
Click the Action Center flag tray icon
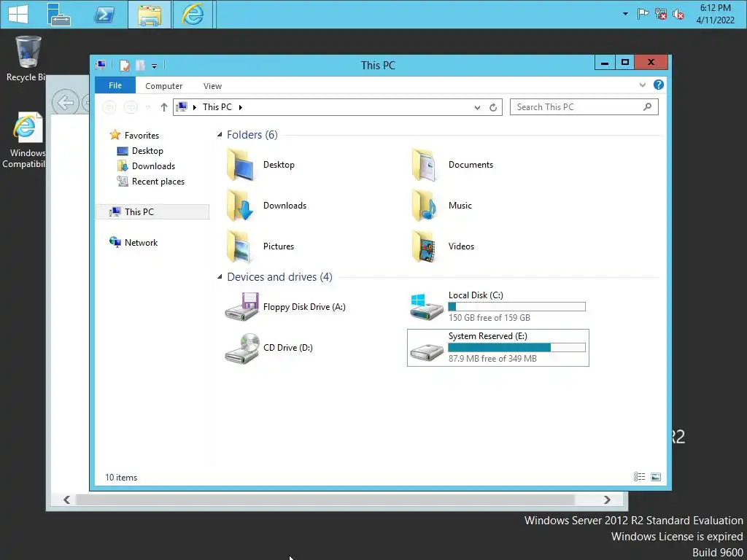pyautogui.click(x=643, y=14)
